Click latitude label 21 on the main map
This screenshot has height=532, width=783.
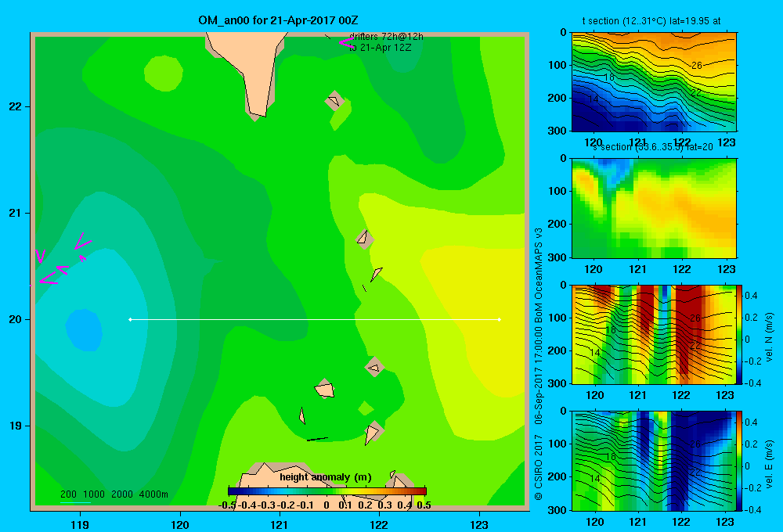[16, 213]
